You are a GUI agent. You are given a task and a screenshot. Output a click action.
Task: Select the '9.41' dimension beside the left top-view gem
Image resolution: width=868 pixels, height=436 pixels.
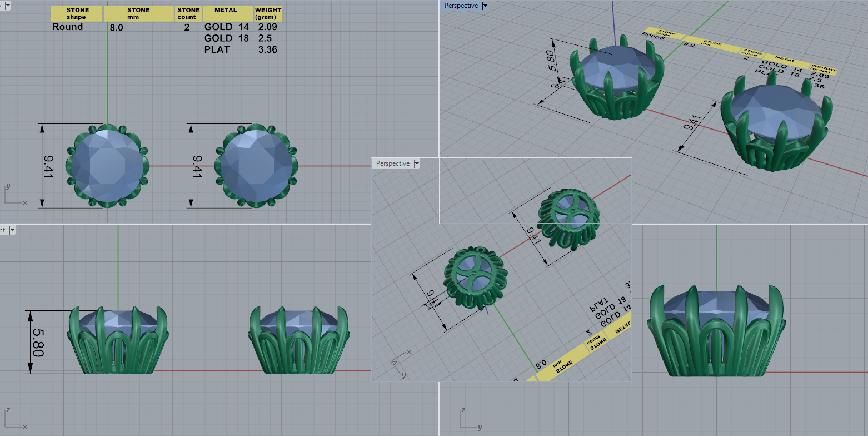(x=48, y=166)
